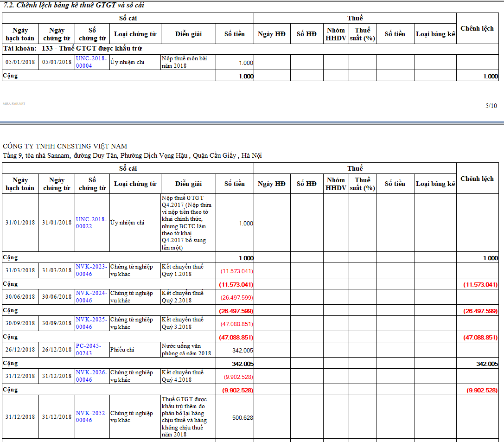This screenshot has width=504, height=442.
Task: Click difference total (47.088.851) in Chênh lệch column
Action: [480, 338]
